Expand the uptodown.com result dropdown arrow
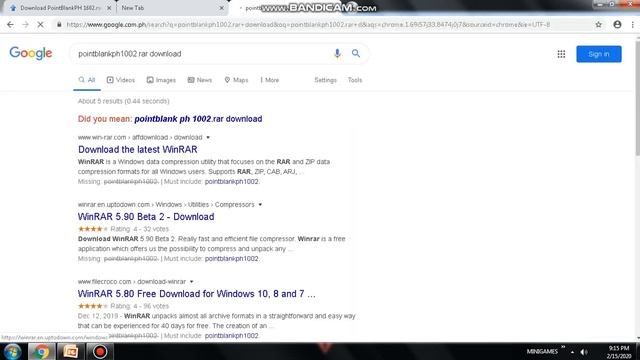The height and width of the screenshot is (360, 640). click(260, 204)
